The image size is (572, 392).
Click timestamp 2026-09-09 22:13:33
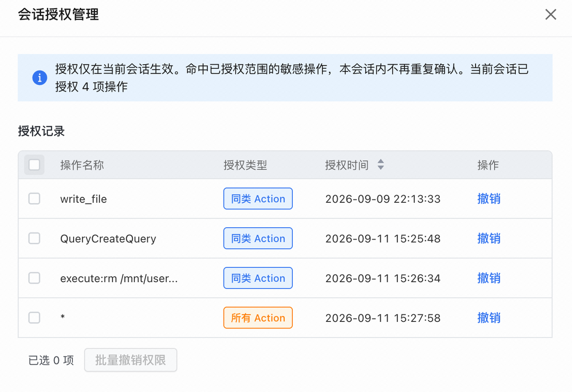pyautogui.click(x=383, y=199)
